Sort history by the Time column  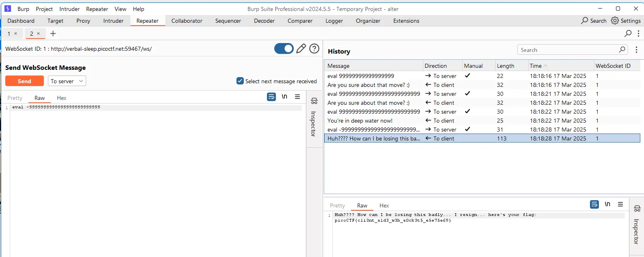click(x=561, y=66)
